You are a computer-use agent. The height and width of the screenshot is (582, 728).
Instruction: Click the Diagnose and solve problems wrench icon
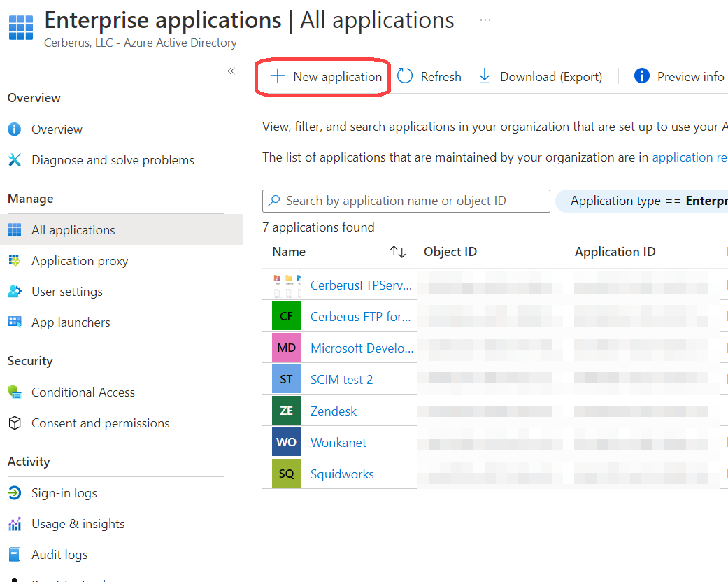15,159
